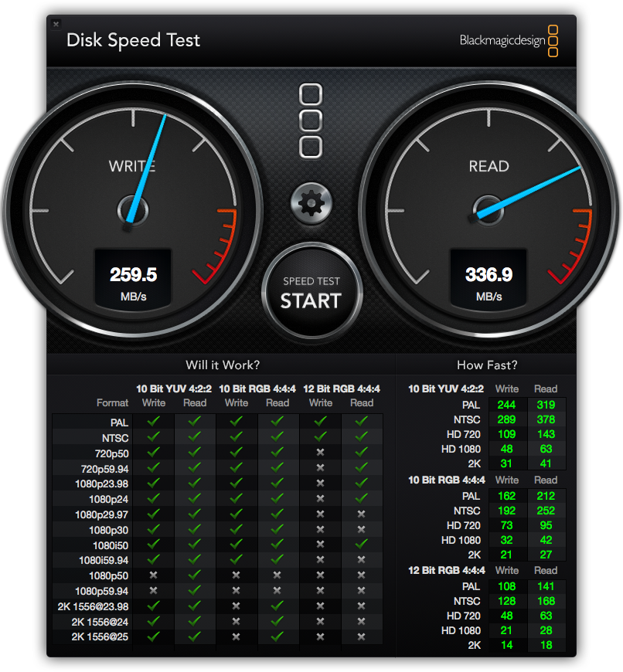Click the 1080p50 10 Bit RGB read cross
Screen dimensions: 623x672
coord(277,575)
